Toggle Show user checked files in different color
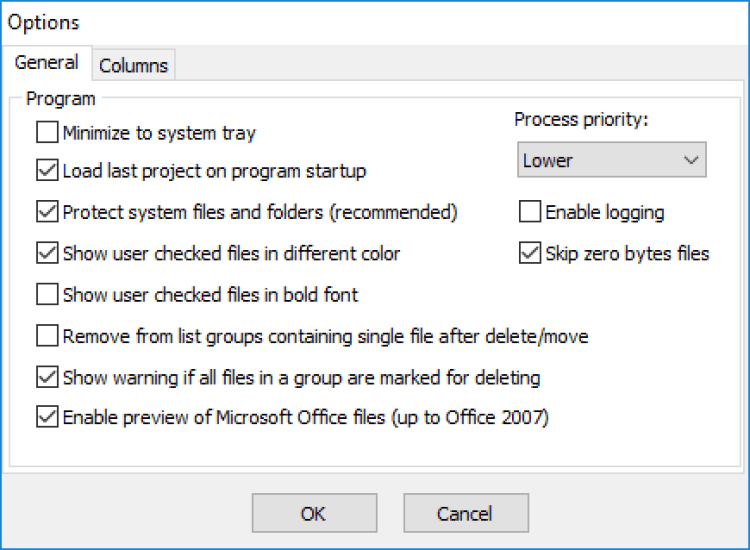750x550 pixels. point(47,253)
